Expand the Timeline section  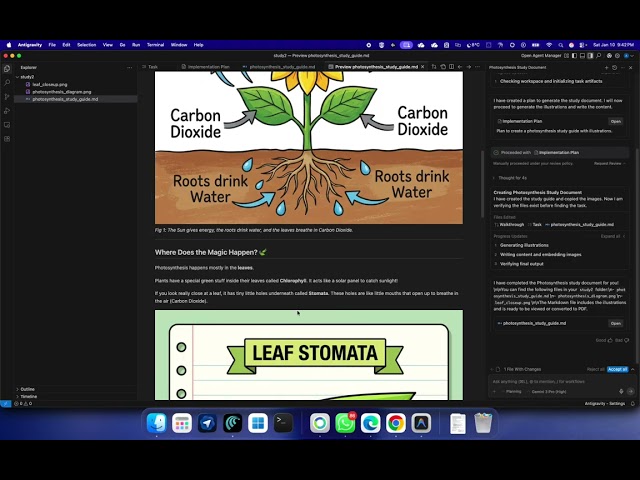point(28,396)
